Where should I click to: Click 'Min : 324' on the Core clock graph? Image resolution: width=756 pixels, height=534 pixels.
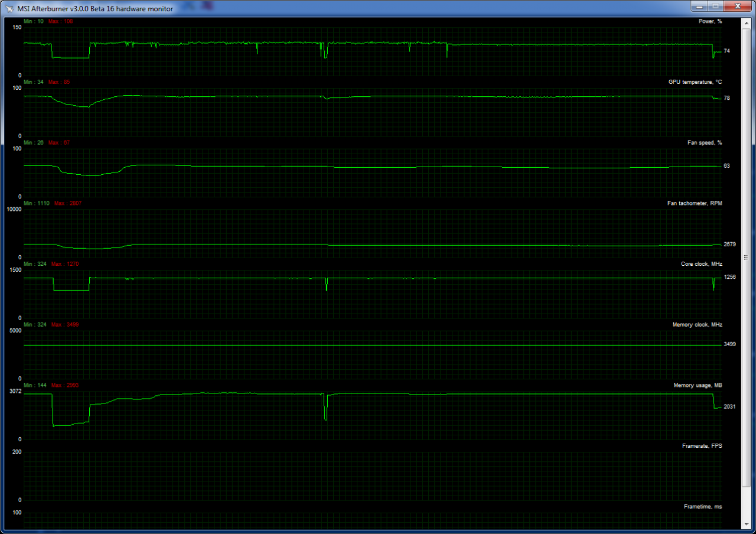click(35, 264)
